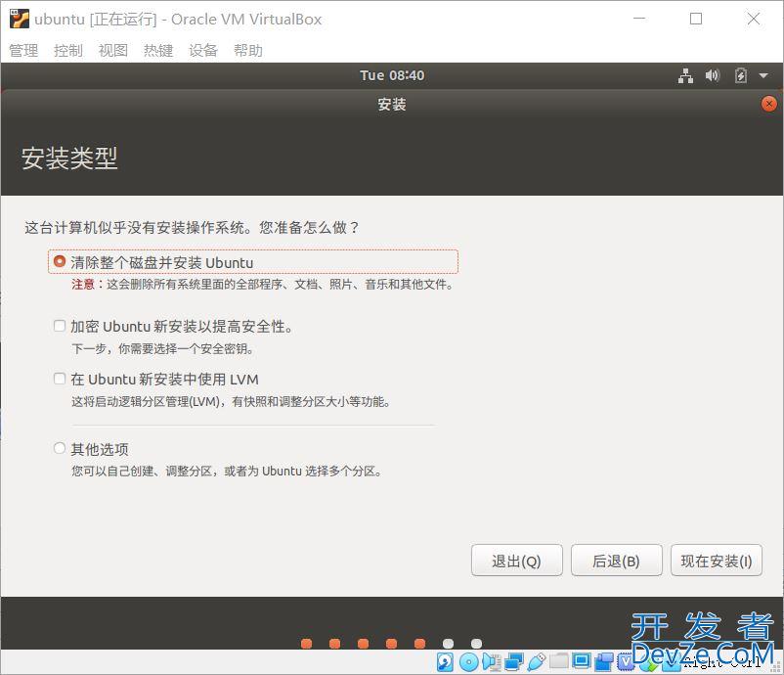Viewport: 784px width, 675px height.
Task: Open the 控制 menu
Action: click(68, 50)
